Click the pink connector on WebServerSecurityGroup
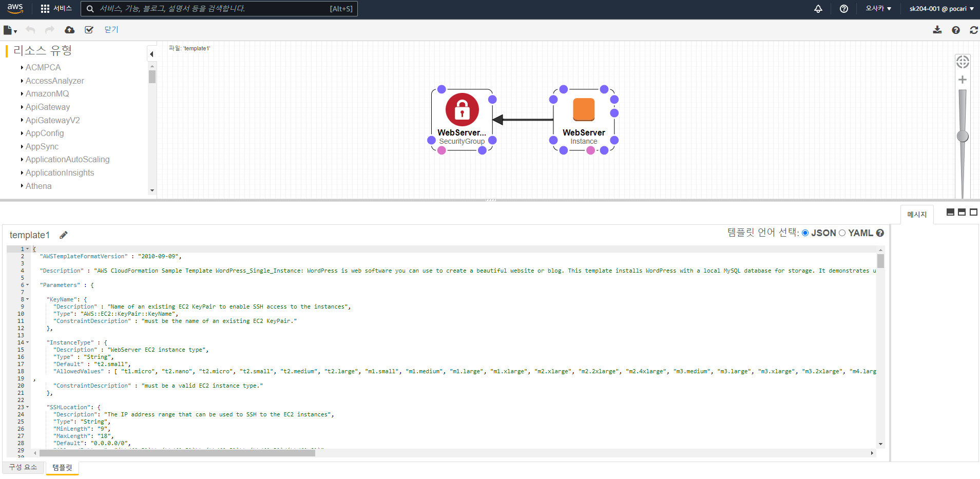 pos(441,150)
